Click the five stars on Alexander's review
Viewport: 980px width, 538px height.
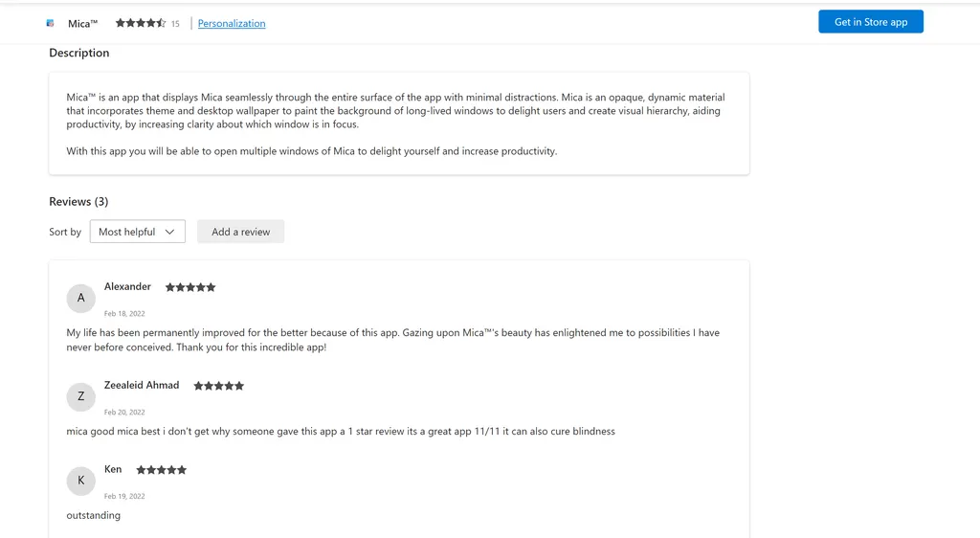(x=190, y=287)
